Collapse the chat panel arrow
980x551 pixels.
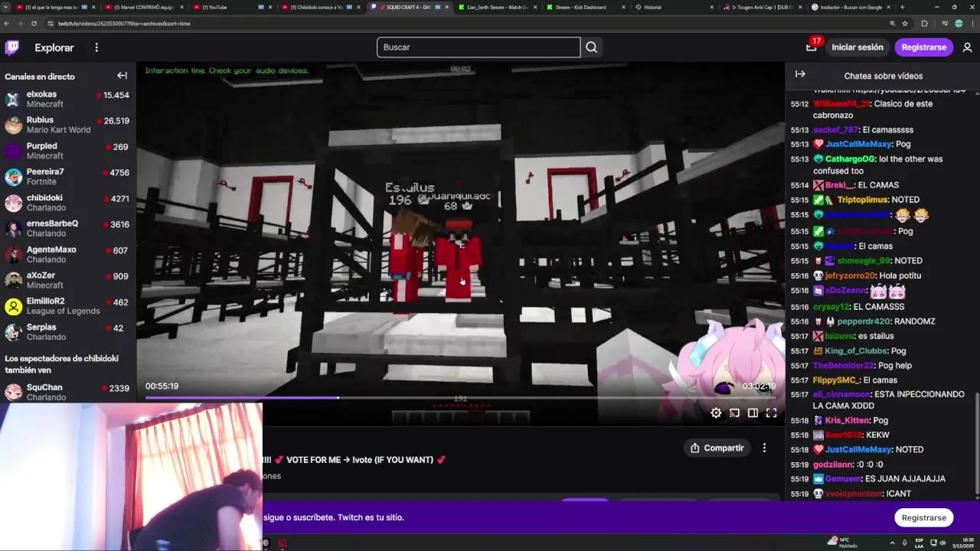[800, 74]
